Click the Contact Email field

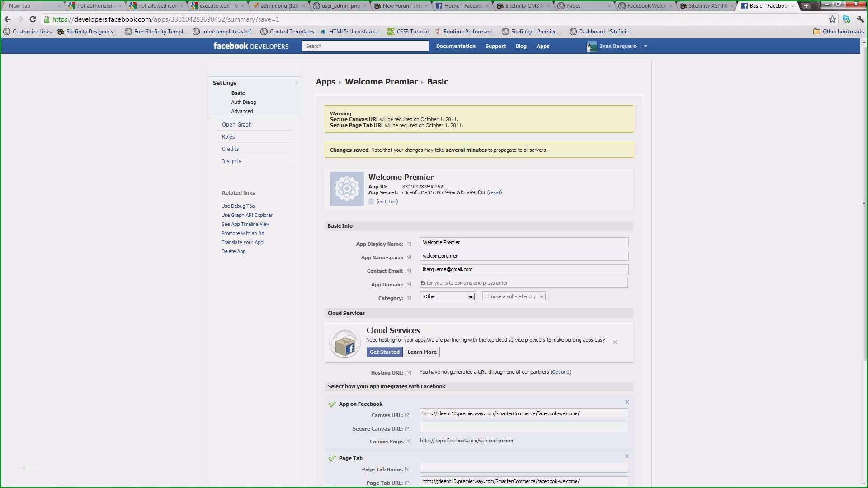(524, 269)
